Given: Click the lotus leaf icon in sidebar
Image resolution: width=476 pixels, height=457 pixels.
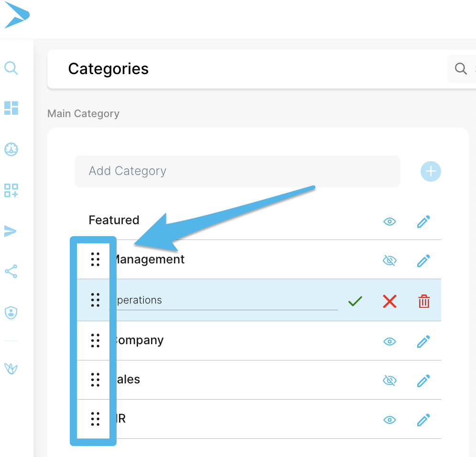Looking at the screenshot, I should click(x=11, y=369).
